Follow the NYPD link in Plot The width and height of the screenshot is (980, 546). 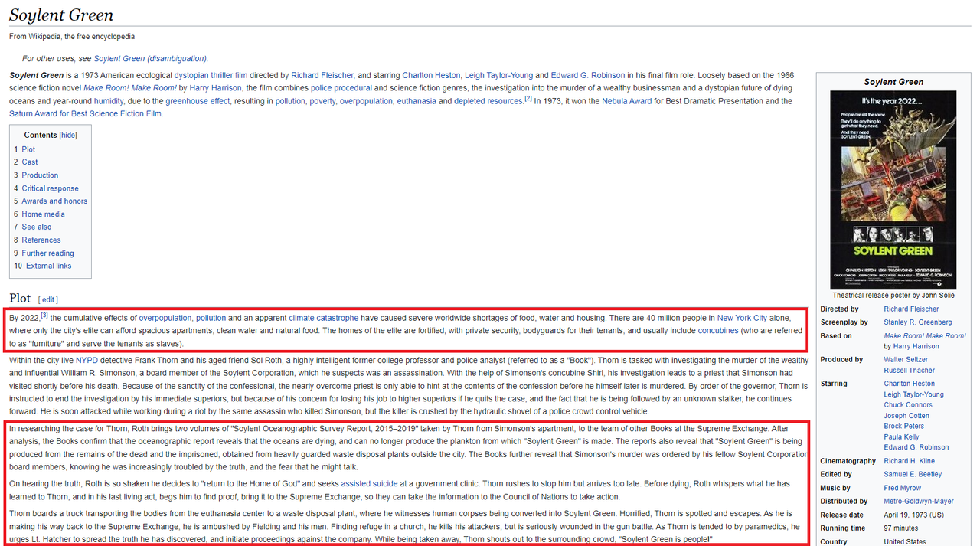click(87, 361)
